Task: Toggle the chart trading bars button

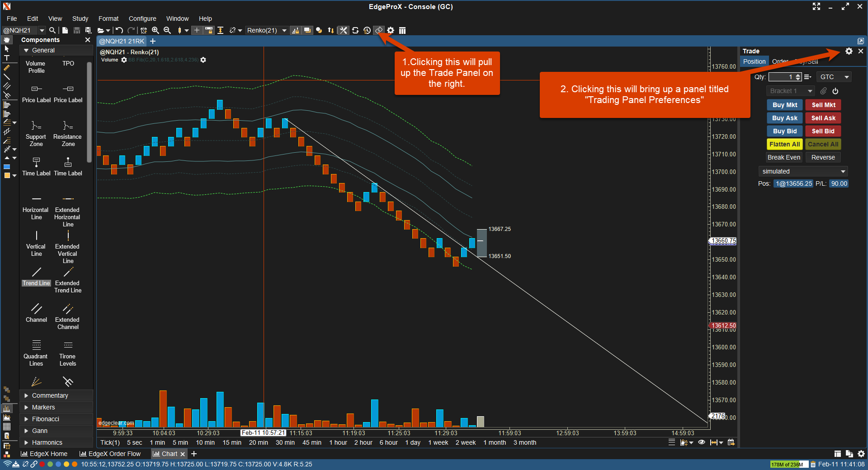Action: [295, 30]
